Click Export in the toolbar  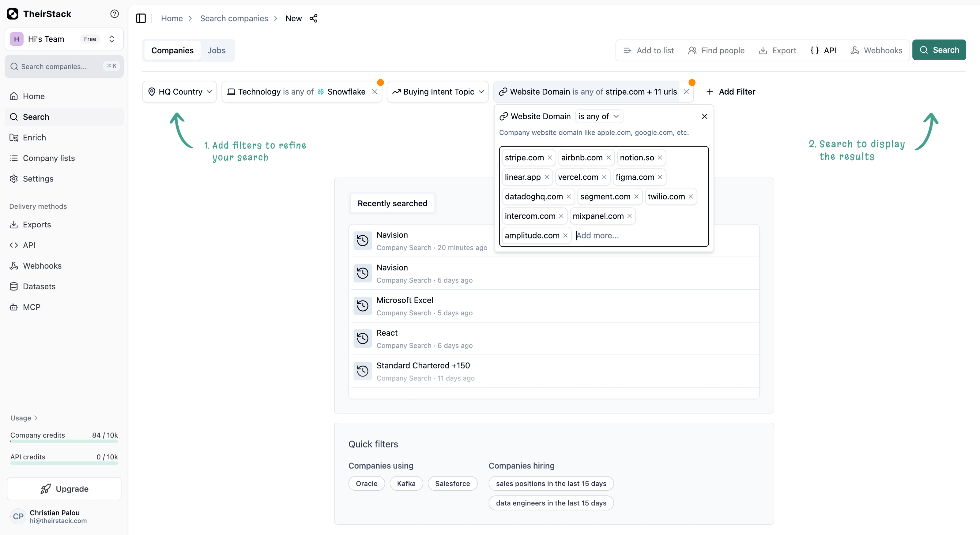click(777, 51)
